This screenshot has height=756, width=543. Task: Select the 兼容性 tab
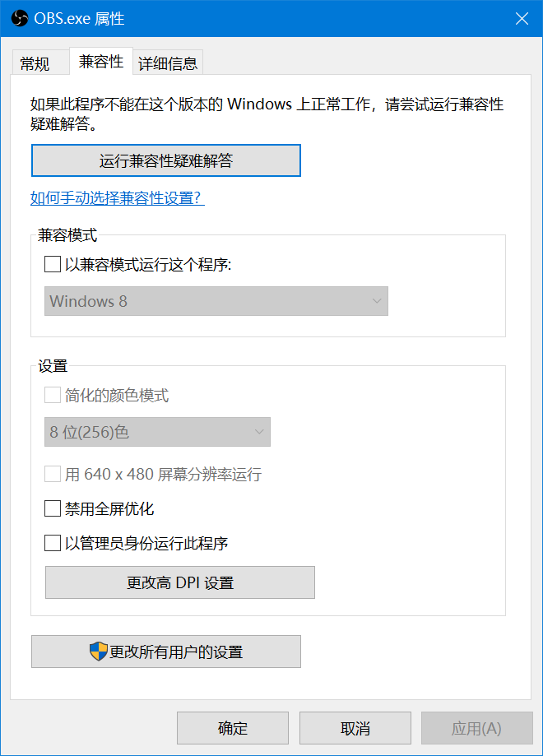click(x=100, y=61)
